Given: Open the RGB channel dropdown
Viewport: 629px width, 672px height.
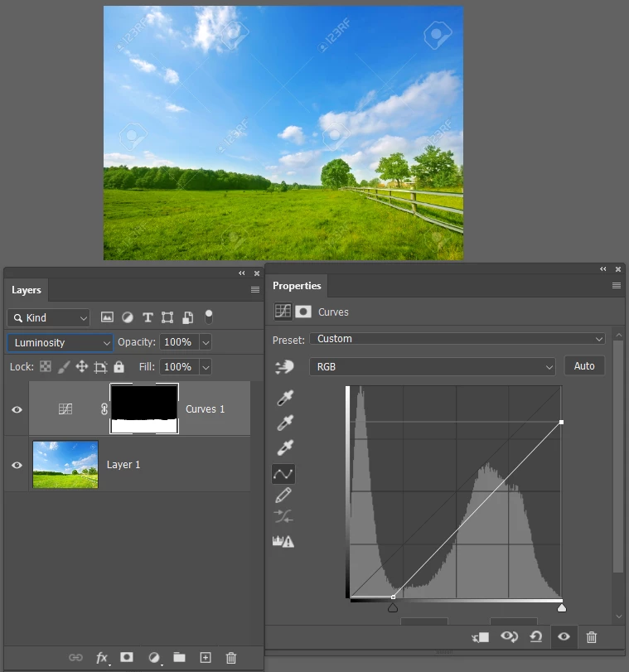Looking at the screenshot, I should pyautogui.click(x=433, y=367).
